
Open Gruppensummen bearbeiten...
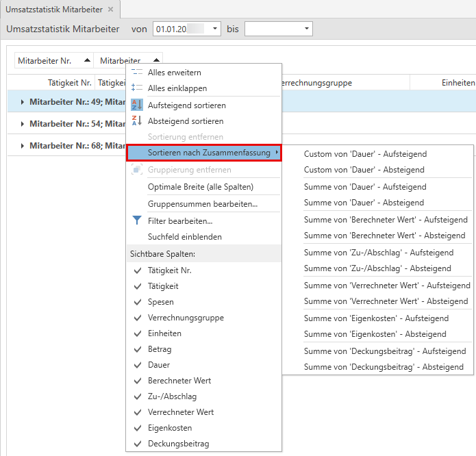(203, 204)
